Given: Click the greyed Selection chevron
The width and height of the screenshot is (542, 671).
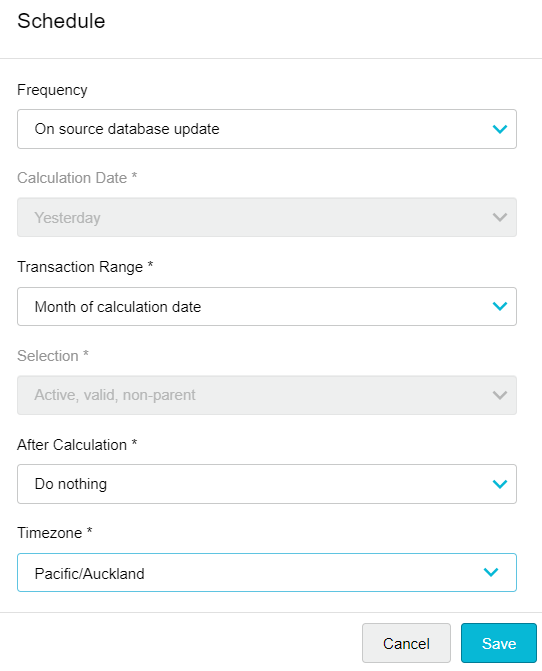Looking at the screenshot, I should tap(499, 395).
